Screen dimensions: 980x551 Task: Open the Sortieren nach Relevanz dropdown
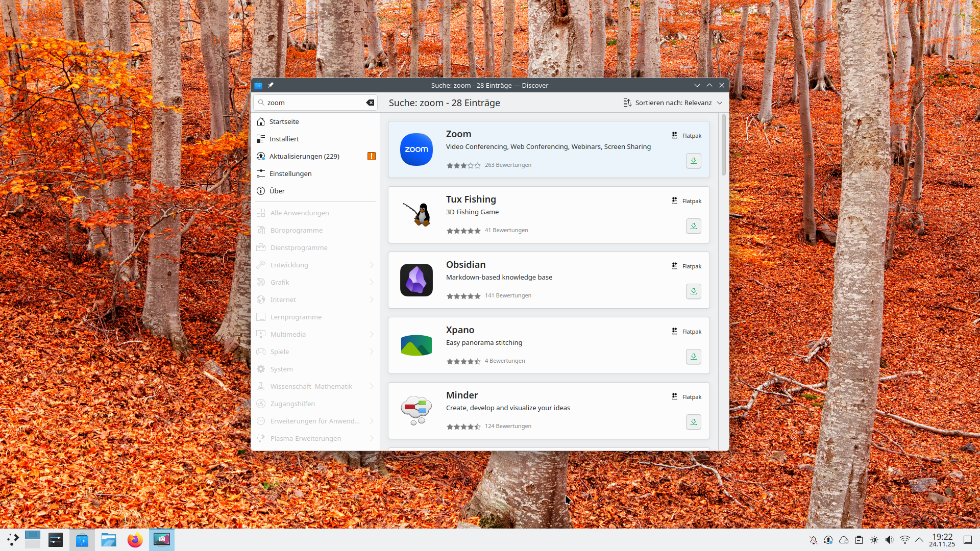pos(672,103)
